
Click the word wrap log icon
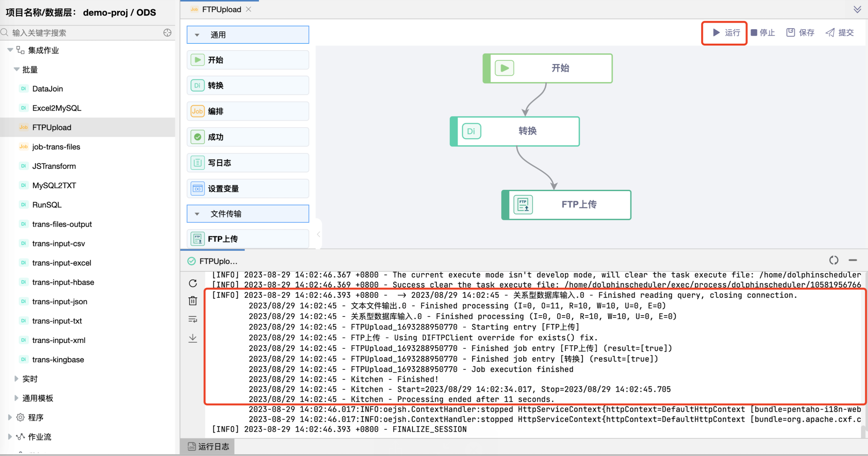[193, 319]
